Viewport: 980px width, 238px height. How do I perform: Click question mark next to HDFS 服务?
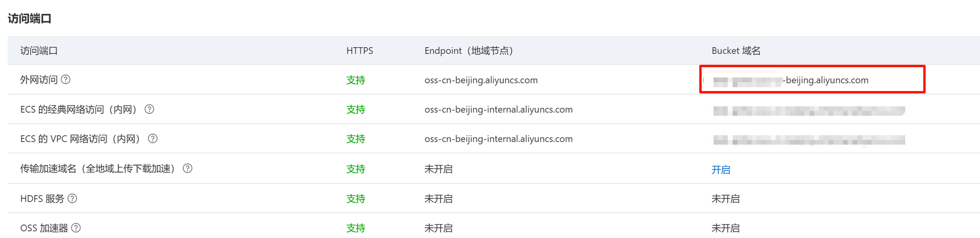click(72, 199)
